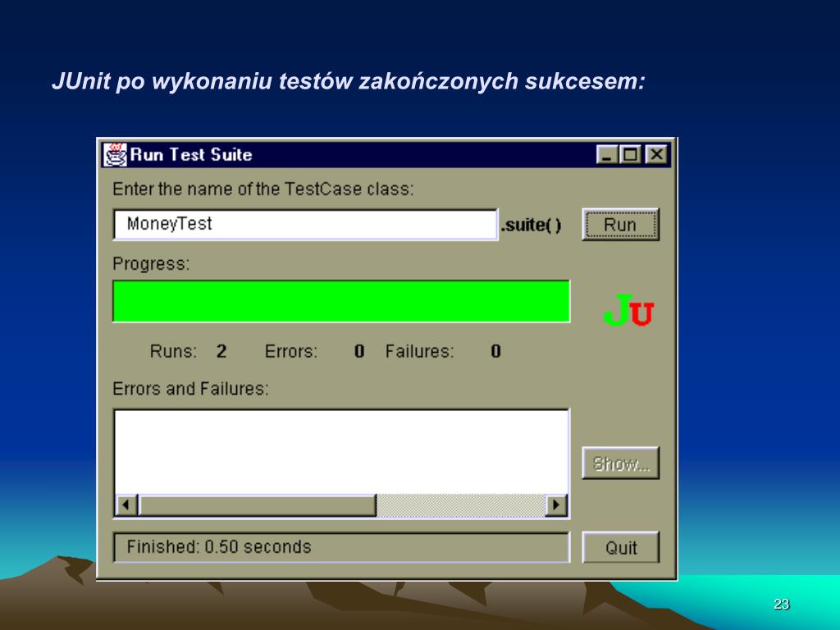
Task: Click the "Runs:" label
Action: click(173, 351)
